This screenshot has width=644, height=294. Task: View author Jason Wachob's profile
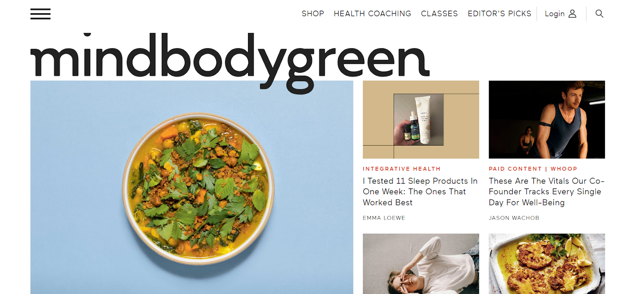point(514,218)
